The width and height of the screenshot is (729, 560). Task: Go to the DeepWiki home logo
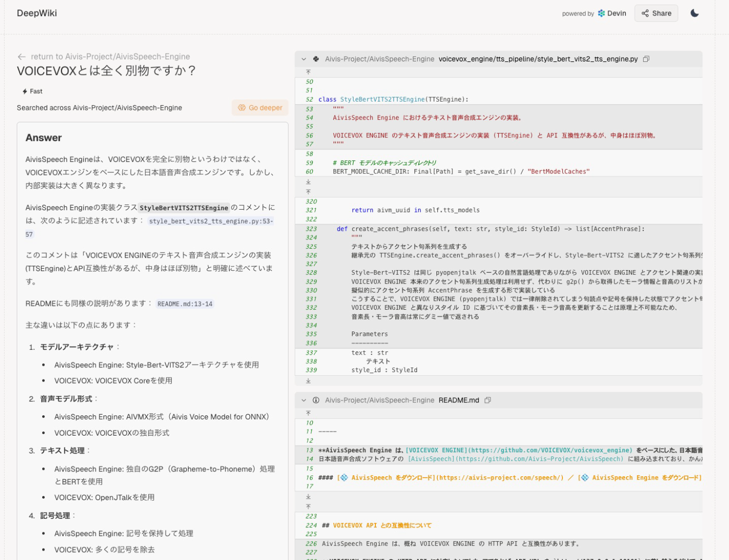point(36,13)
